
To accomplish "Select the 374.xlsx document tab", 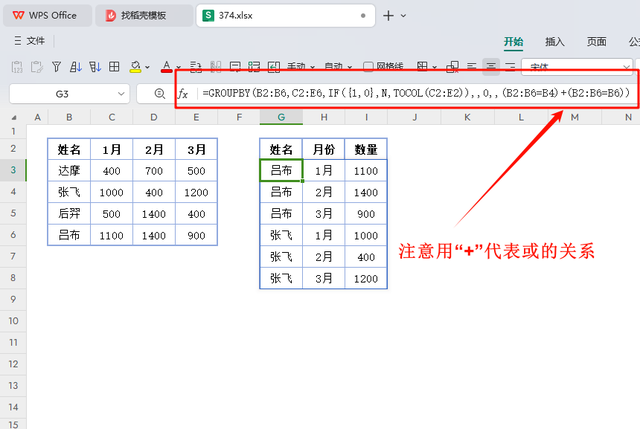I will [286, 16].
